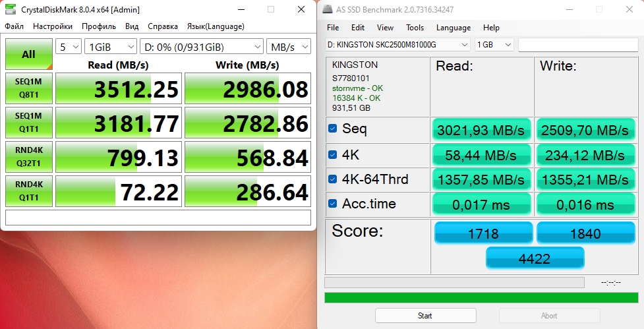
Task: Open the 1GiB test size dropdown
Action: pyautogui.click(x=111, y=47)
